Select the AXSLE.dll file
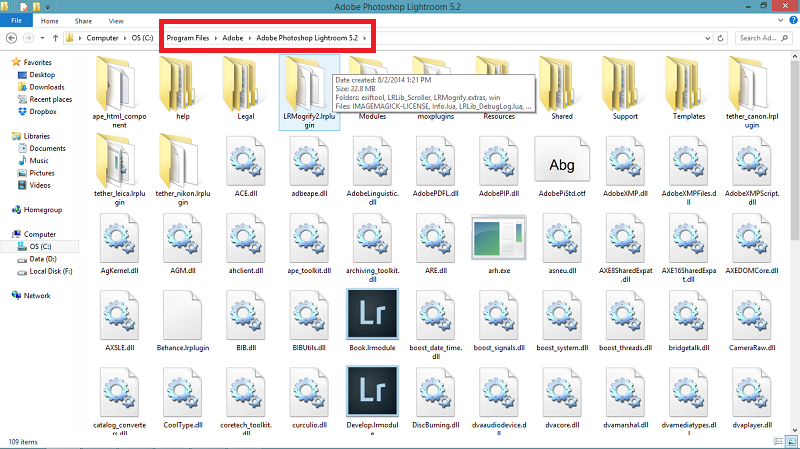800x449 pixels. pos(119,320)
